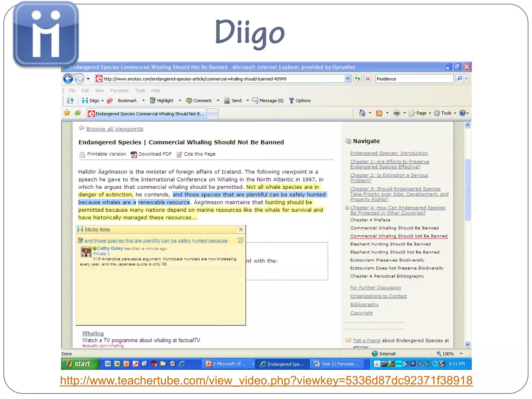Open Diigo Options wrench icon
This screenshot has height=399, width=532.
291,101
